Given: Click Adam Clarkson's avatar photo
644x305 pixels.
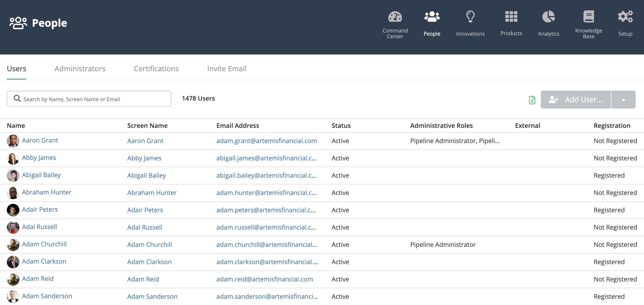Looking at the screenshot, I should click(13, 262).
